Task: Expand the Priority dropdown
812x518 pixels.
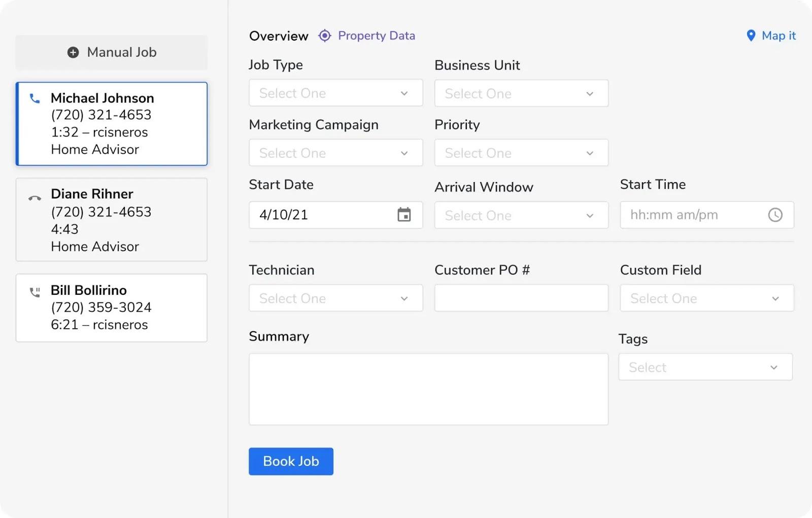Action: (x=521, y=153)
